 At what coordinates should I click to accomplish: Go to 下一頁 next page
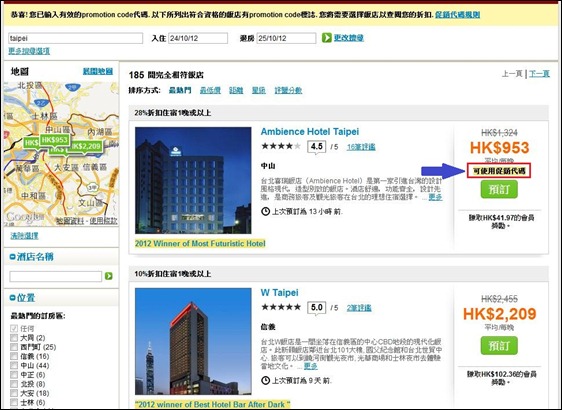(539, 74)
